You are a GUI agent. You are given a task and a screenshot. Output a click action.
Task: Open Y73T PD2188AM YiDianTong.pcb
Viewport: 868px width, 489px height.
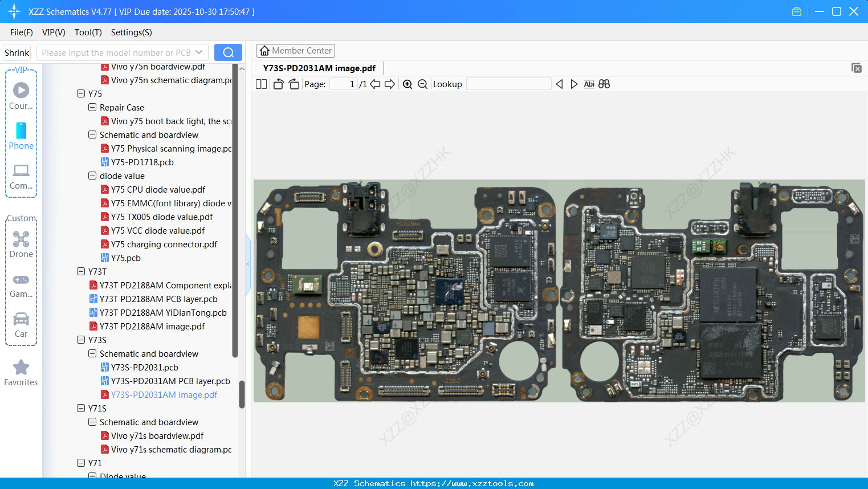[163, 312]
